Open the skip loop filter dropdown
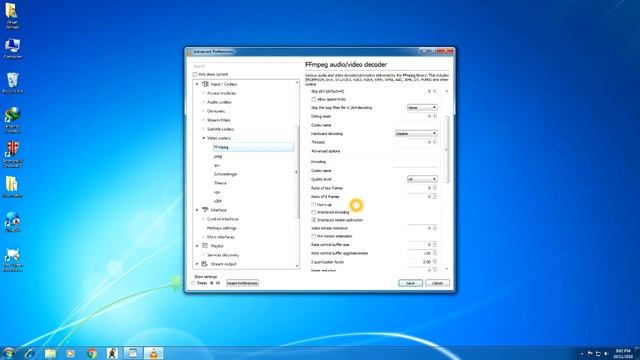This screenshot has height=360, width=640. coord(422,108)
